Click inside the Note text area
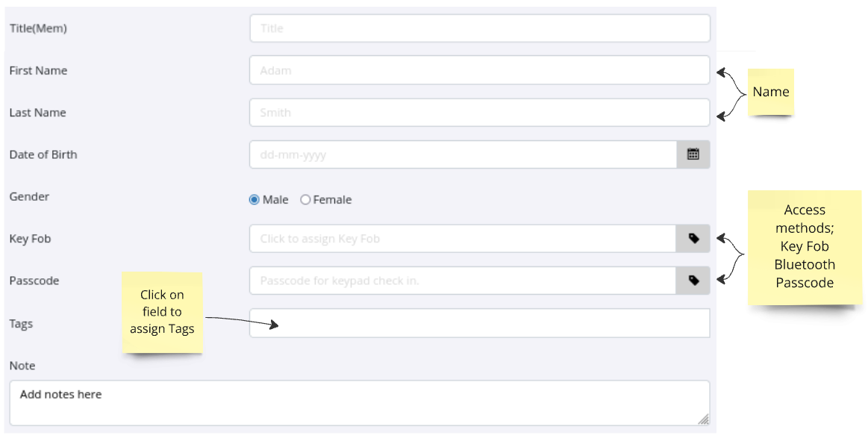This screenshot has height=441, width=868. click(x=358, y=403)
